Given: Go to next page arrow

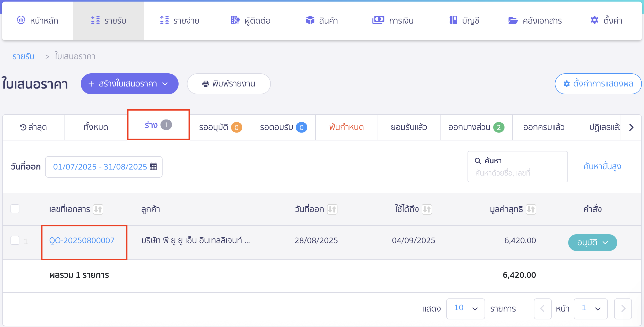Looking at the screenshot, I should [623, 309].
